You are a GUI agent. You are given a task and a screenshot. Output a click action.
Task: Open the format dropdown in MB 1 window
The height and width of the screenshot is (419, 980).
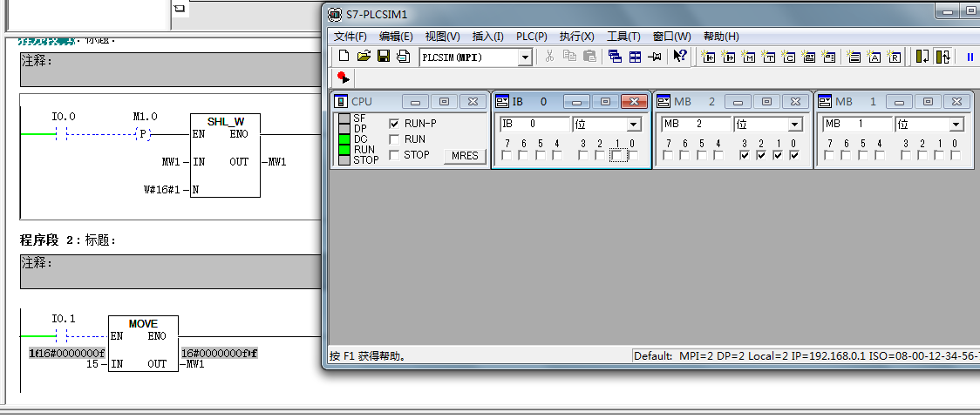point(956,125)
